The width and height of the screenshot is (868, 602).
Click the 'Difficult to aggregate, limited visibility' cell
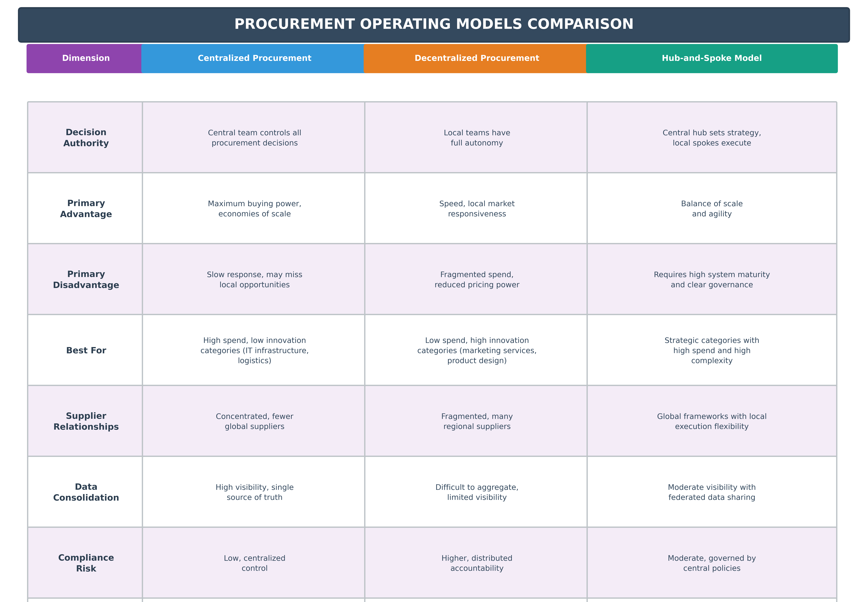[x=477, y=492]
